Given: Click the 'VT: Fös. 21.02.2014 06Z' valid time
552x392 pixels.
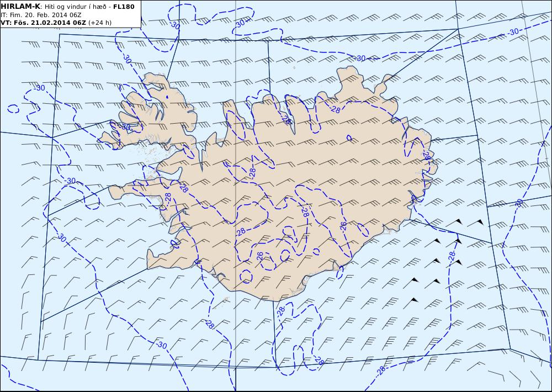Looking at the screenshot, I should (43, 23).
